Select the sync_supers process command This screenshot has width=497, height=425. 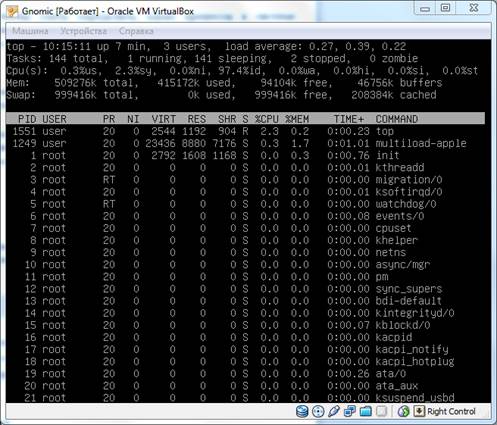pos(409,289)
